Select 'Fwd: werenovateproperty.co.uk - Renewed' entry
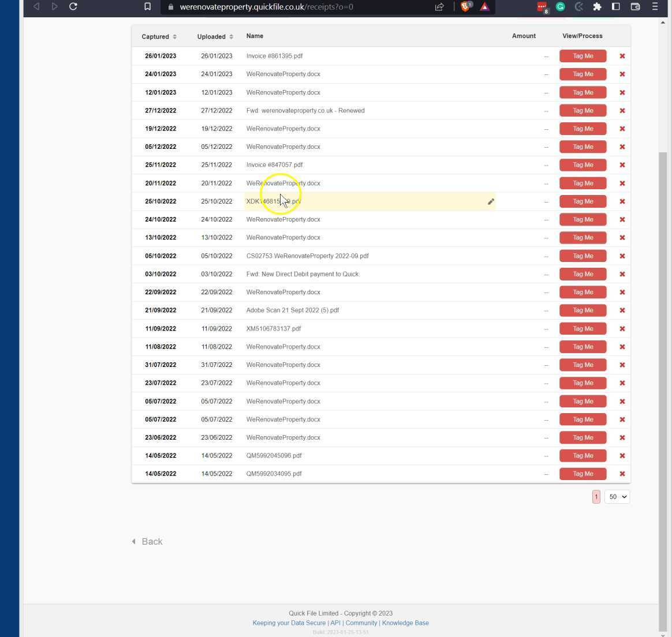Viewport: 672px width, 637px height. (x=305, y=111)
